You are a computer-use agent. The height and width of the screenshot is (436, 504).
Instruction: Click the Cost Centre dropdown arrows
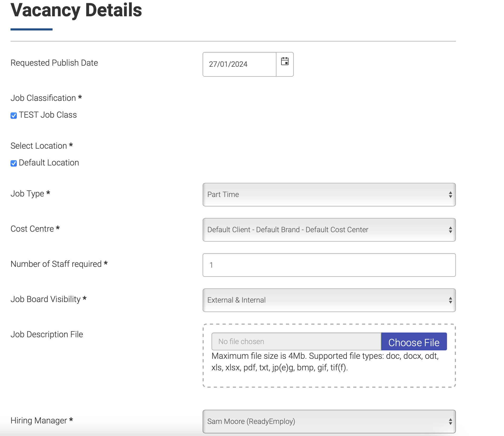pyautogui.click(x=450, y=230)
